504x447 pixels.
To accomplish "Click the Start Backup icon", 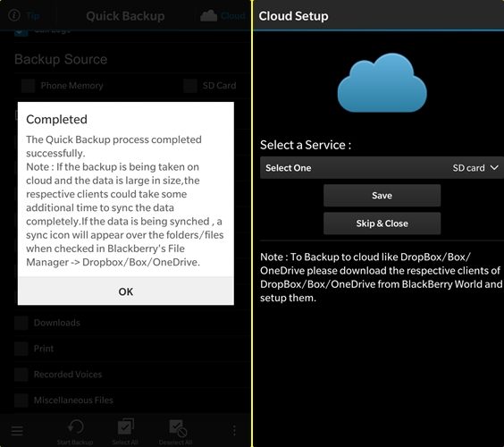I will 75,426.
